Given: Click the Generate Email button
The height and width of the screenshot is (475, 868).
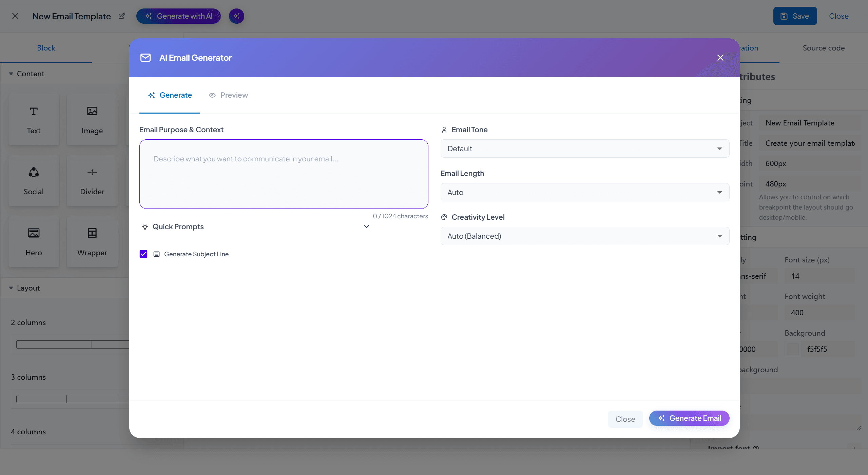Looking at the screenshot, I should point(689,418).
